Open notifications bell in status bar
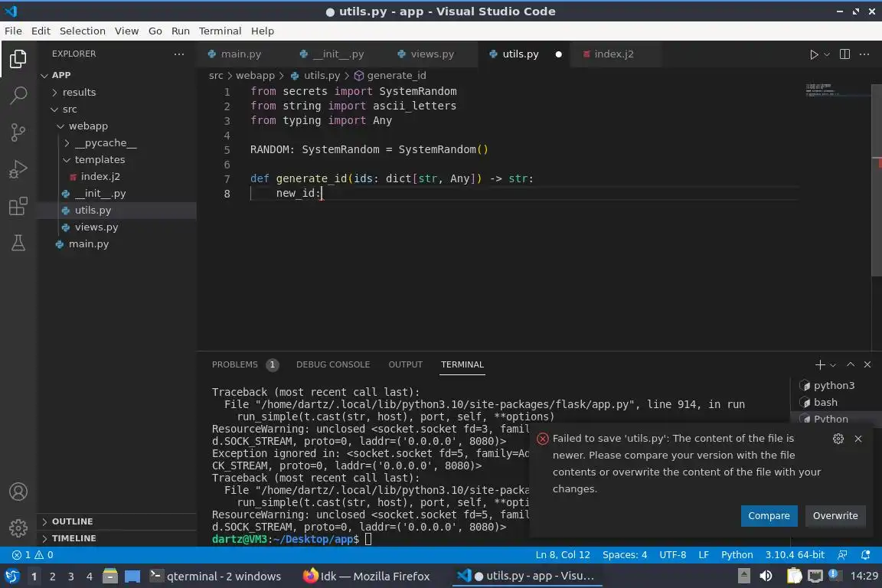 (865, 555)
